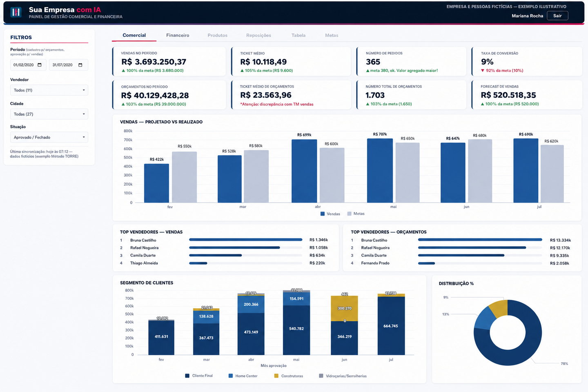
Task: Click the R$ 13.334k value for Bruna Castilho
Action: coord(560,240)
